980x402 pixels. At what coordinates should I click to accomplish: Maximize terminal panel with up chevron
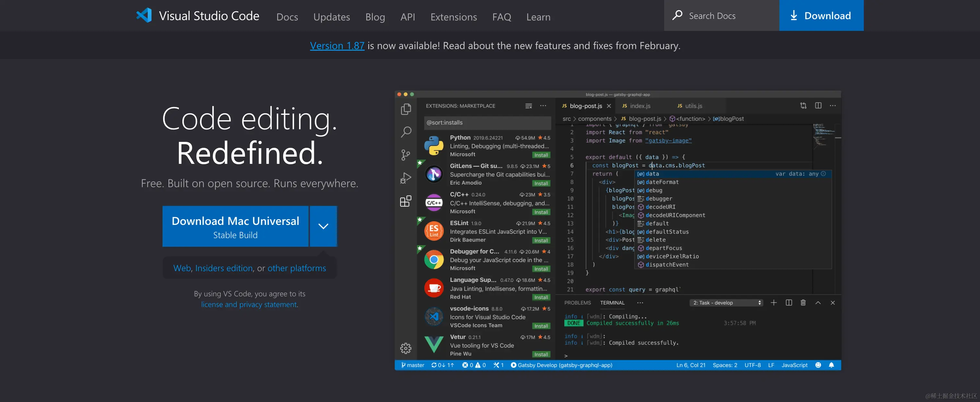coord(818,303)
